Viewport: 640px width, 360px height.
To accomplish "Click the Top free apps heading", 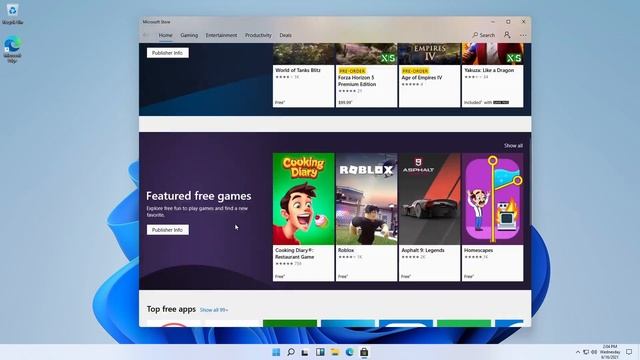I will coord(171,309).
